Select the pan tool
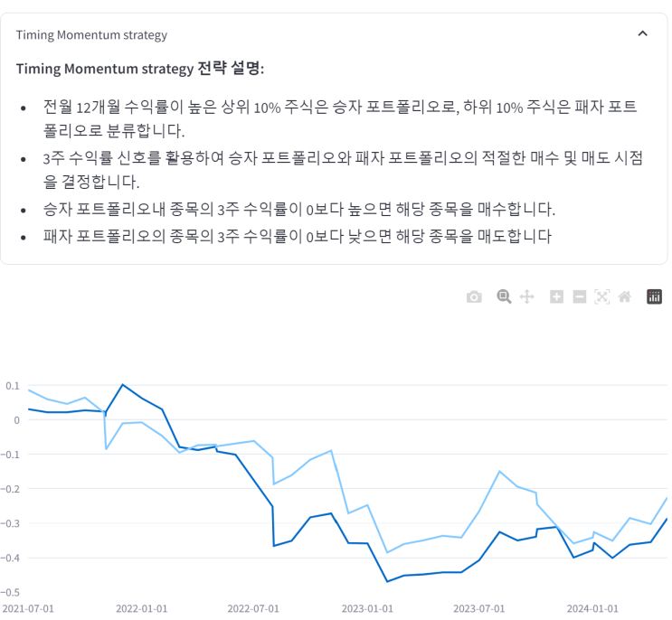Screen dimensions: 672x620 pos(527,296)
